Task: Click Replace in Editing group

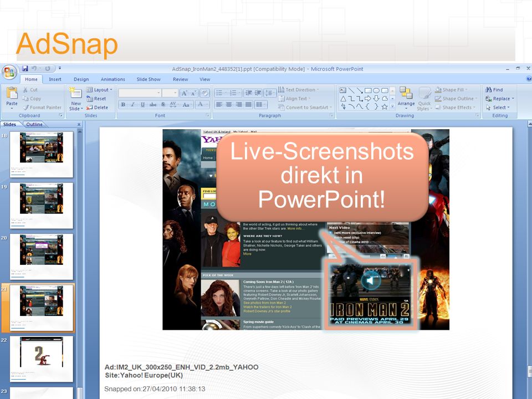Action: pos(500,99)
